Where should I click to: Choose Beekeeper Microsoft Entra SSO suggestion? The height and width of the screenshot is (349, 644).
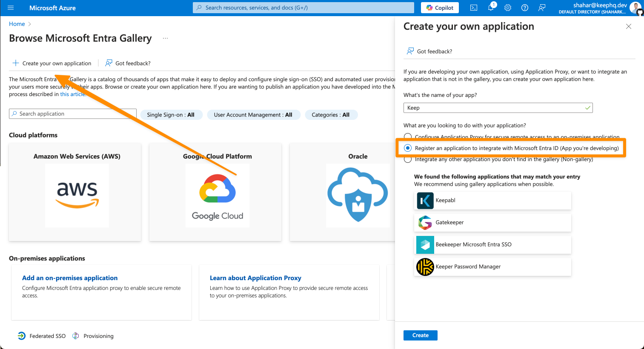(492, 244)
